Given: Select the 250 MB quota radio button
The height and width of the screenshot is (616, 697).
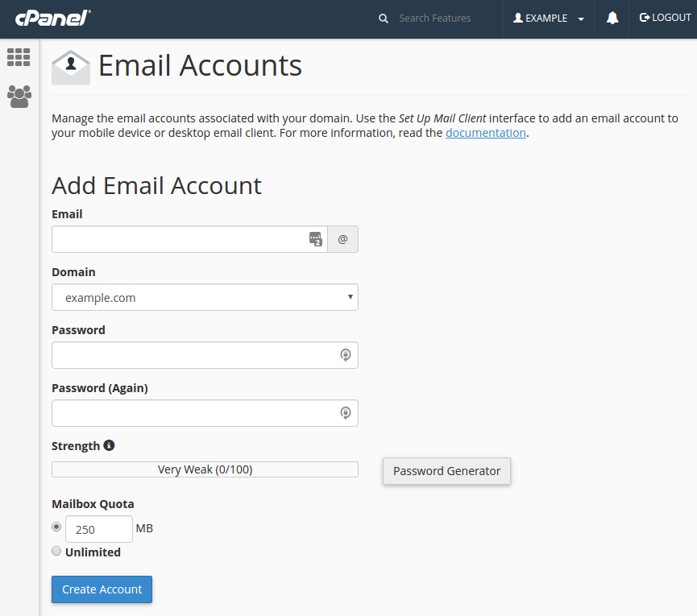Looking at the screenshot, I should pyautogui.click(x=56, y=527).
